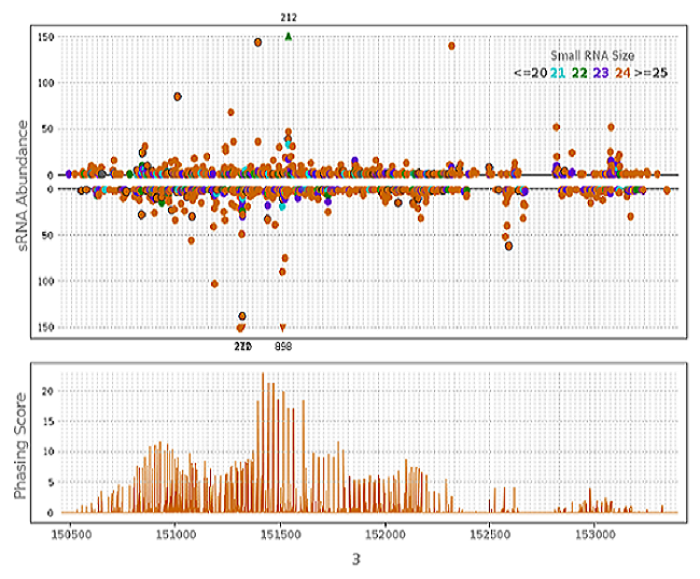Click the 'sRNA Abundance' axis label
Screen dimensions: 700x579
click(22, 186)
